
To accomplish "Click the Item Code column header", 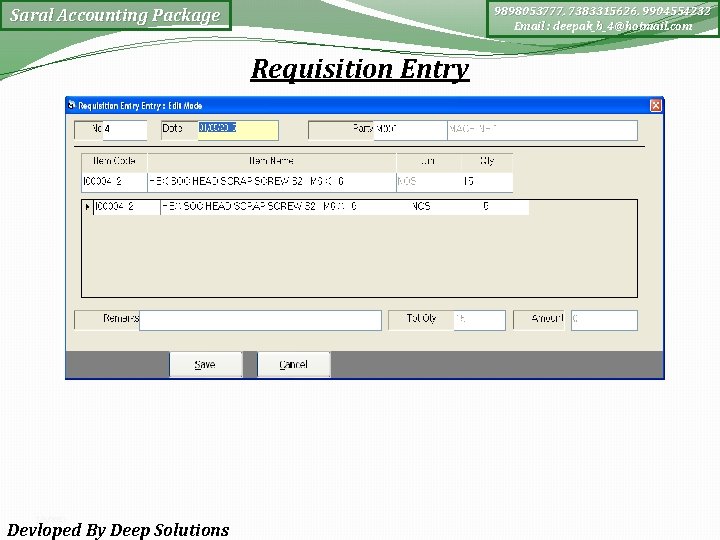I will point(114,161).
